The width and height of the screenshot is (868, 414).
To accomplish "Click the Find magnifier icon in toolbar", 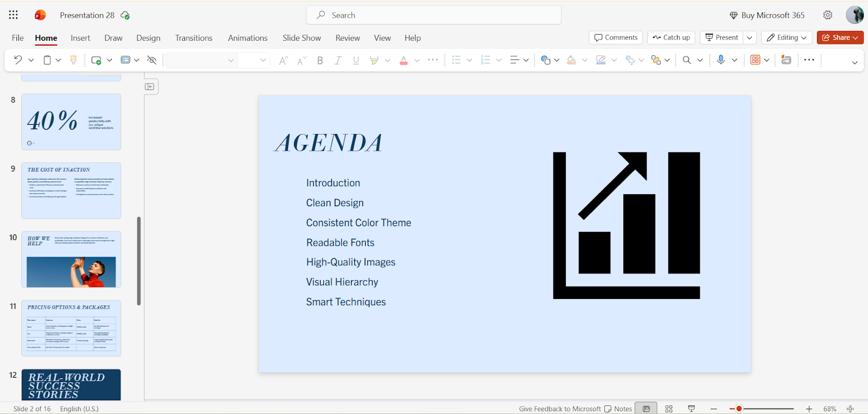I will (687, 60).
